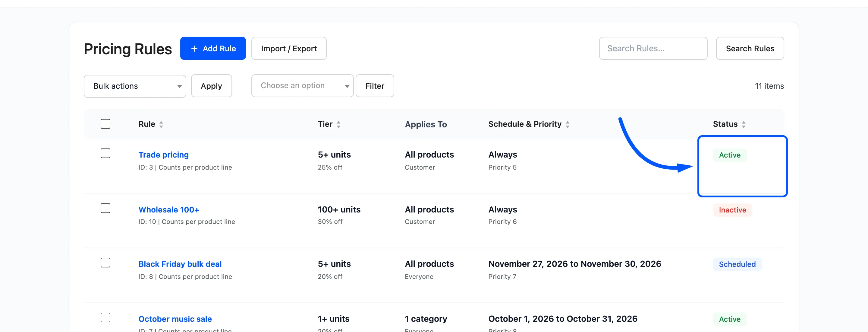This screenshot has width=868, height=332.
Task: Click the Pricing Rules heading
Action: click(x=128, y=49)
